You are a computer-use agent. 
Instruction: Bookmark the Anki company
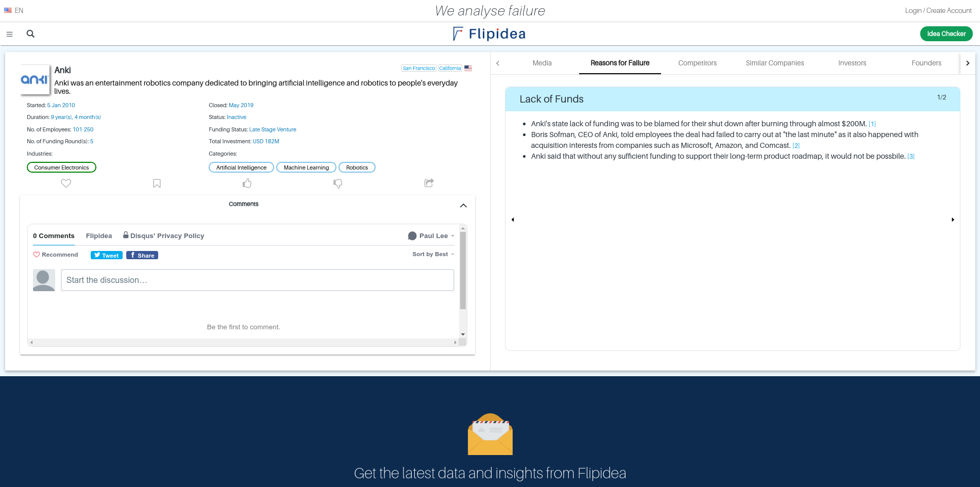(157, 183)
